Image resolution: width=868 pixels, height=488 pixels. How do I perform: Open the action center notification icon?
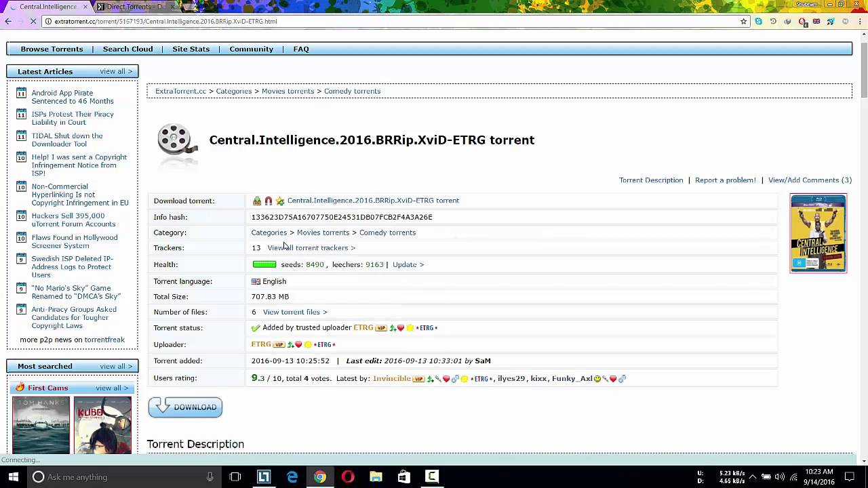pos(850,476)
